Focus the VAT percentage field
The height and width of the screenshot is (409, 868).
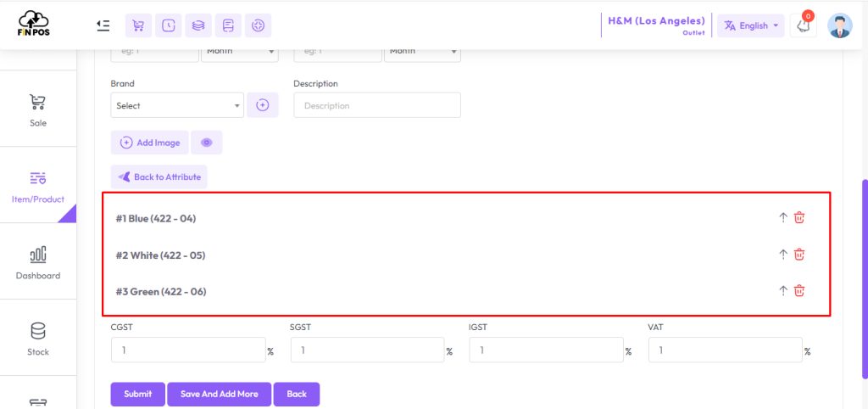726,350
